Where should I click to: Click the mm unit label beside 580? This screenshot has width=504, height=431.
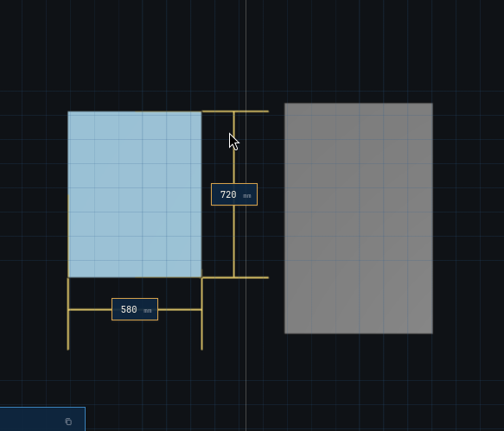[148, 311]
